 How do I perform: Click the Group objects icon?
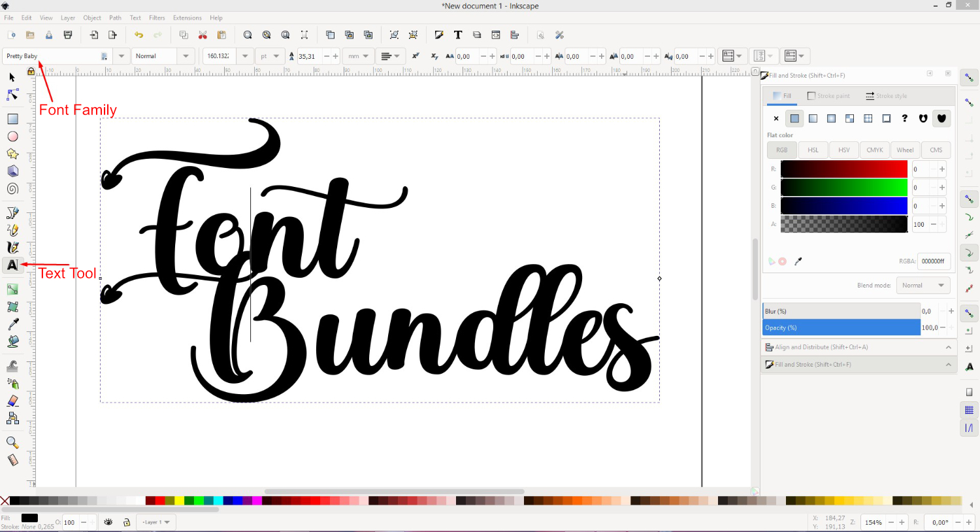(x=394, y=35)
